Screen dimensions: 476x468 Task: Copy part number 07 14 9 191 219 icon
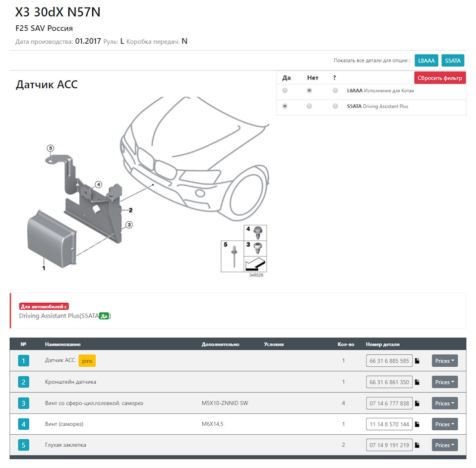(x=417, y=445)
